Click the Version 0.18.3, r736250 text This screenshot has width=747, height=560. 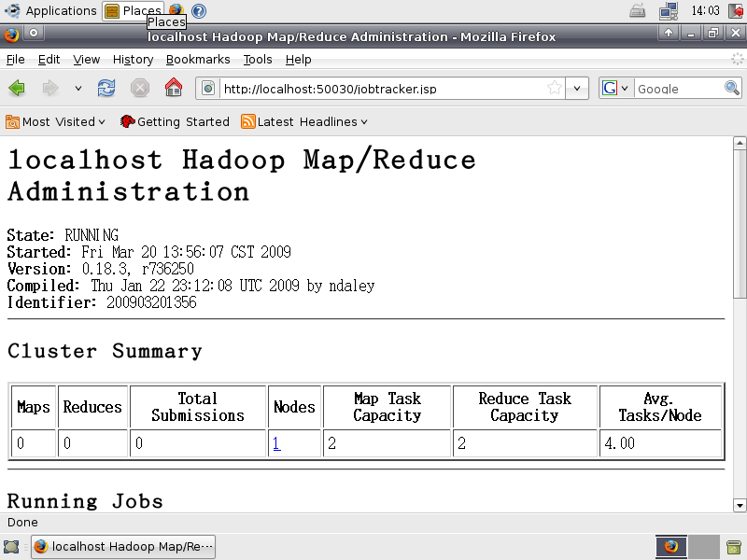point(101,269)
